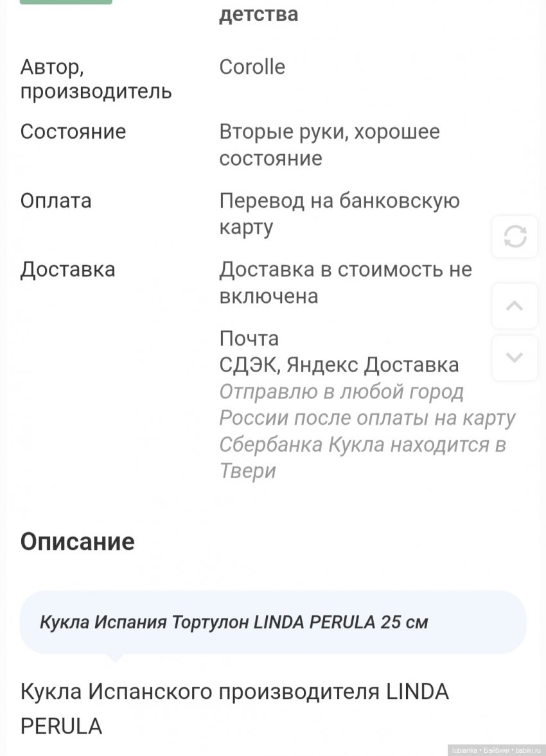Select the "Вторые руки, хорошее состояние" value
The image size is (546, 756).
[330, 145]
